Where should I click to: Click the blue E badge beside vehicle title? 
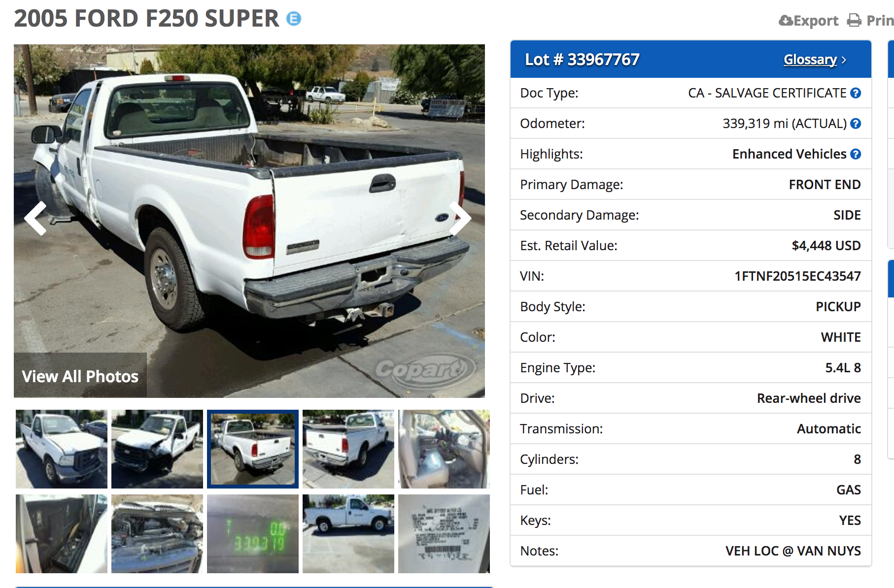294,19
